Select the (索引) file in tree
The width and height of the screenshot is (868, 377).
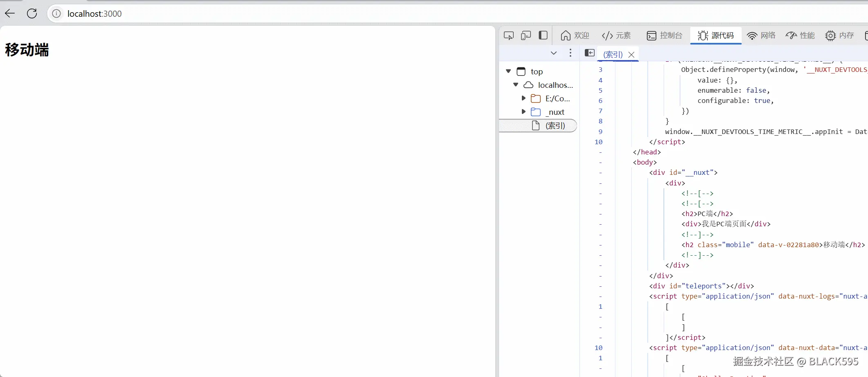click(538, 125)
